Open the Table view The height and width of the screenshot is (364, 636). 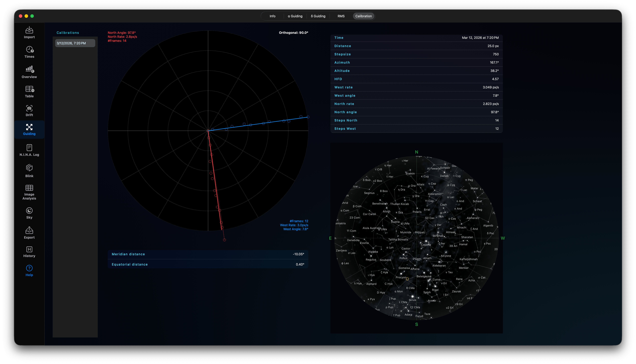[x=29, y=91]
